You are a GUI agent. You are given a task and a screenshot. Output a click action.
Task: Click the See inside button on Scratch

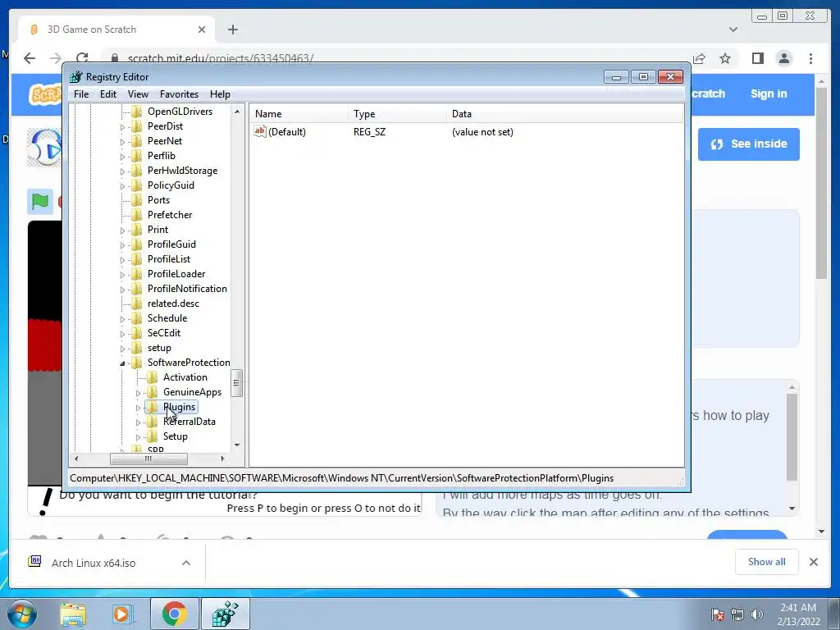pyautogui.click(x=748, y=144)
